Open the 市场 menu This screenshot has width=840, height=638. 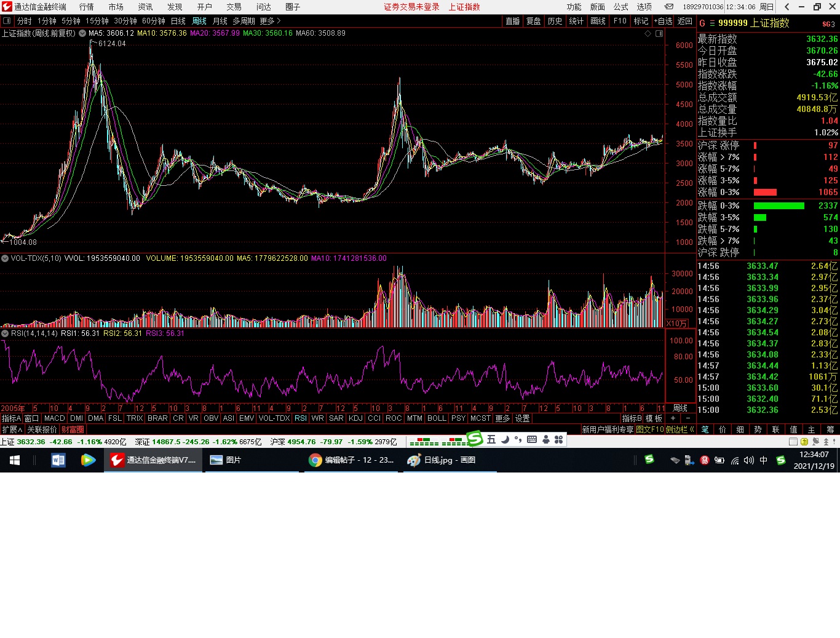[x=116, y=7]
